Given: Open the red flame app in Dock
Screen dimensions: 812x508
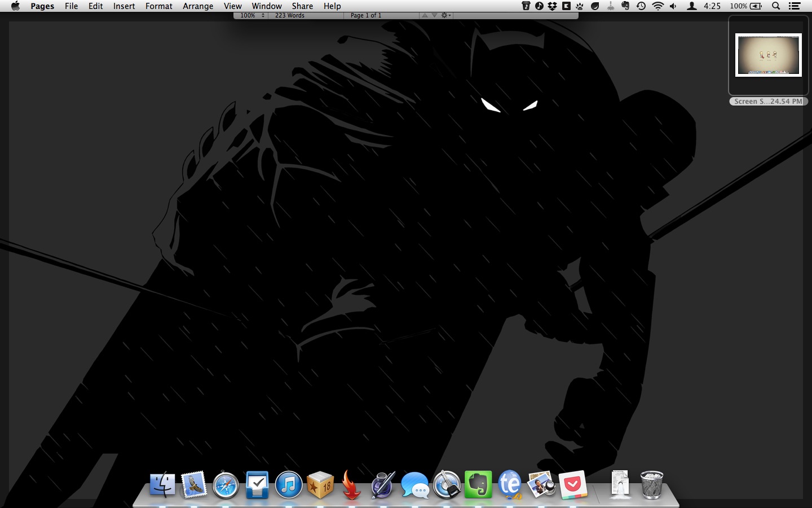Looking at the screenshot, I should coord(351,485).
